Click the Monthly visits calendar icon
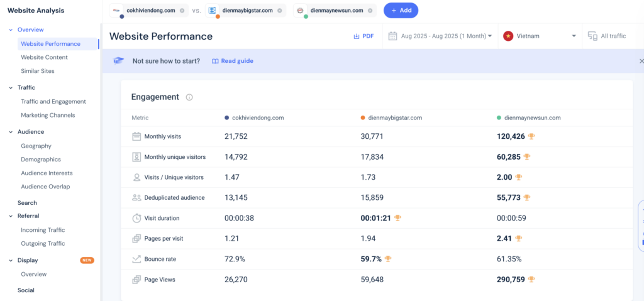The height and width of the screenshot is (301, 644). click(136, 136)
